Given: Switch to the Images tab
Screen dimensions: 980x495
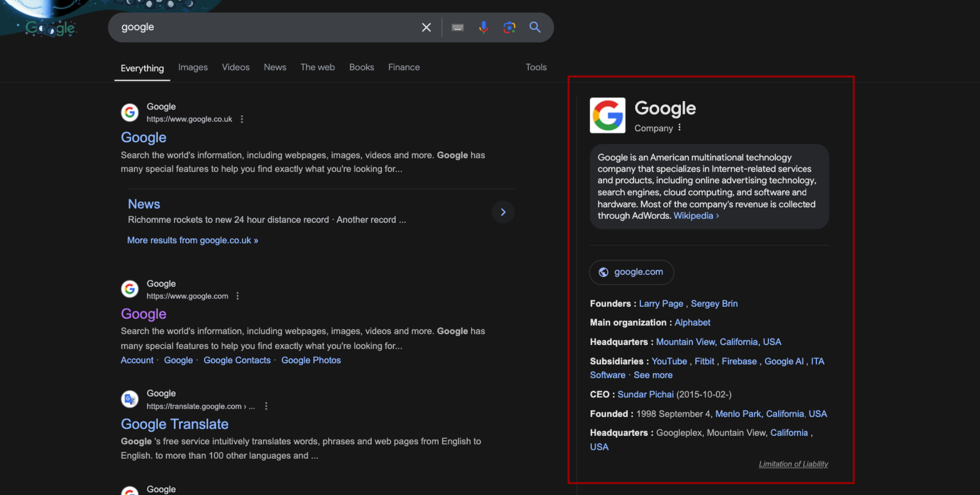Looking at the screenshot, I should tap(193, 67).
